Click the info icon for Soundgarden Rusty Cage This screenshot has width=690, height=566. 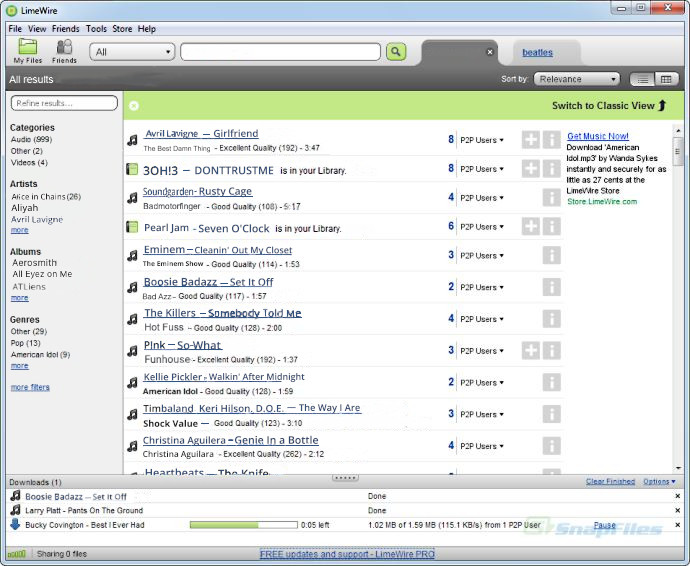pos(551,198)
